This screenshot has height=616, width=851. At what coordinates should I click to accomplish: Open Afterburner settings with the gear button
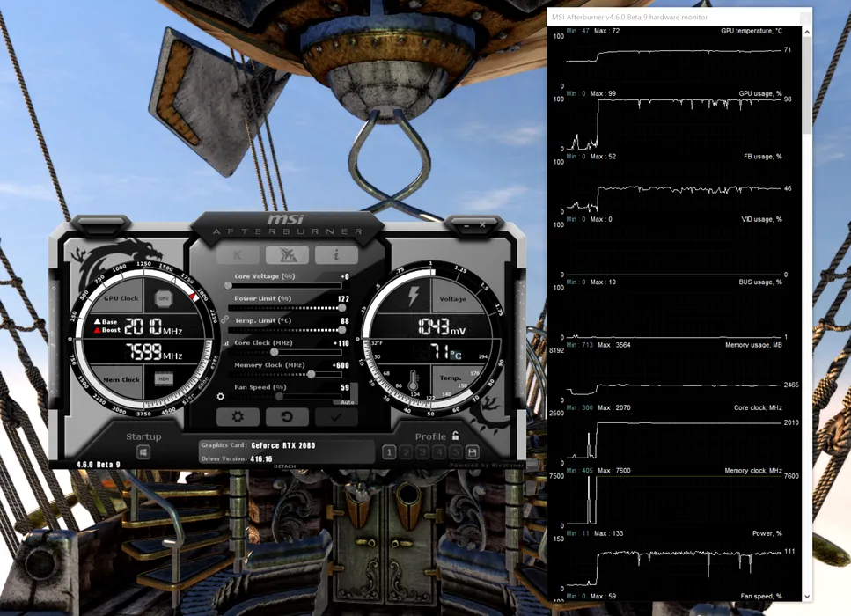[x=238, y=417]
